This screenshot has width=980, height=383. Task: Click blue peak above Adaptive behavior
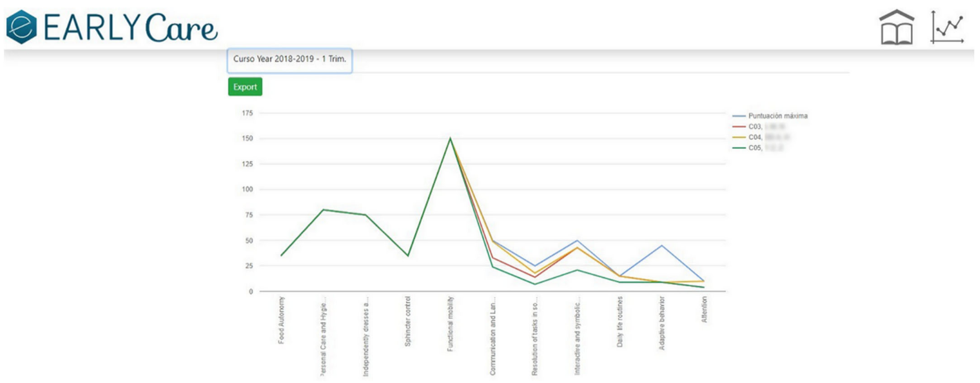pos(662,246)
